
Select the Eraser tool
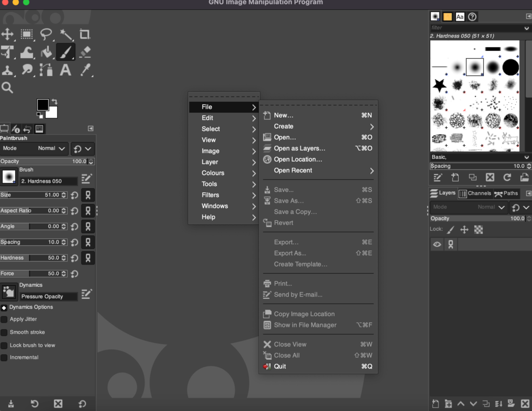pyautogui.click(x=85, y=52)
